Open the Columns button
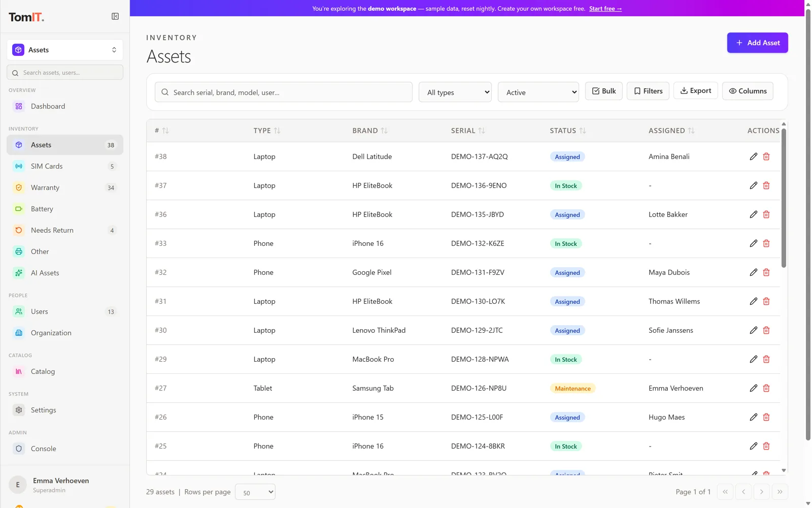The height and width of the screenshot is (508, 812). click(748, 91)
